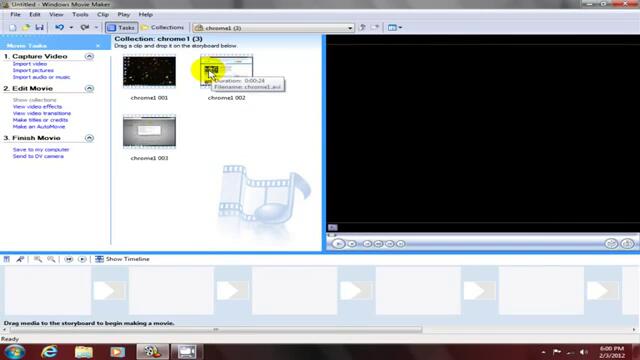Screen dimensions: 640x360
Task: Select the chrome1 002 clip thumbnail
Action: (227, 71)
